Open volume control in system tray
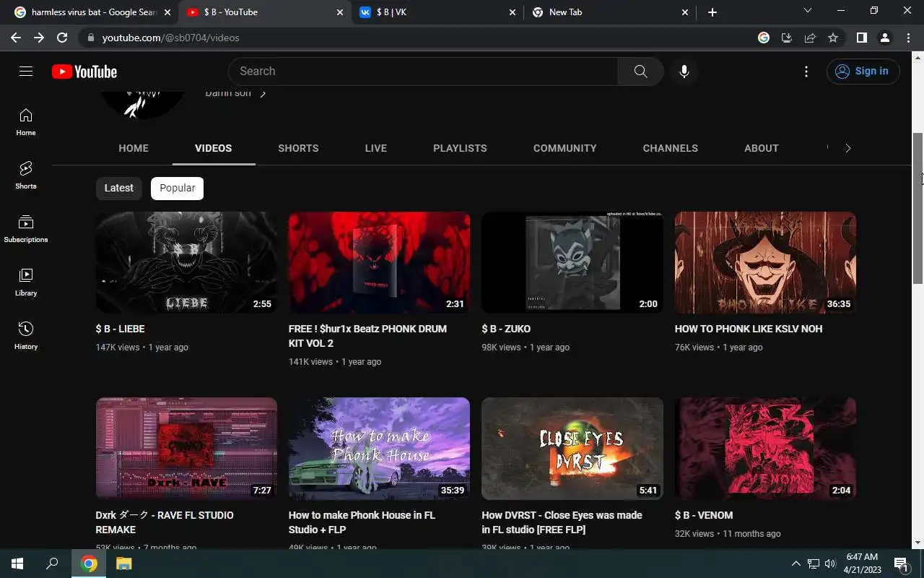The image size is (924, 578). click(830, 564)
